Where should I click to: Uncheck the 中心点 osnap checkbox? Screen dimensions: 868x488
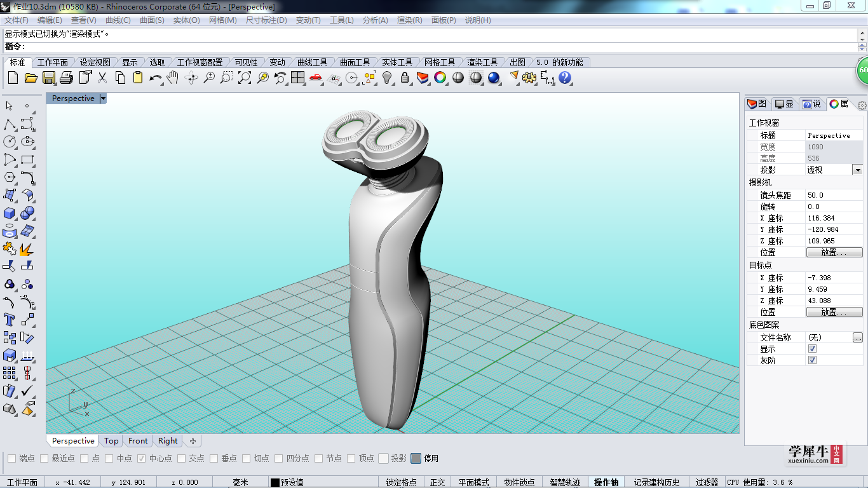(142, 458)
